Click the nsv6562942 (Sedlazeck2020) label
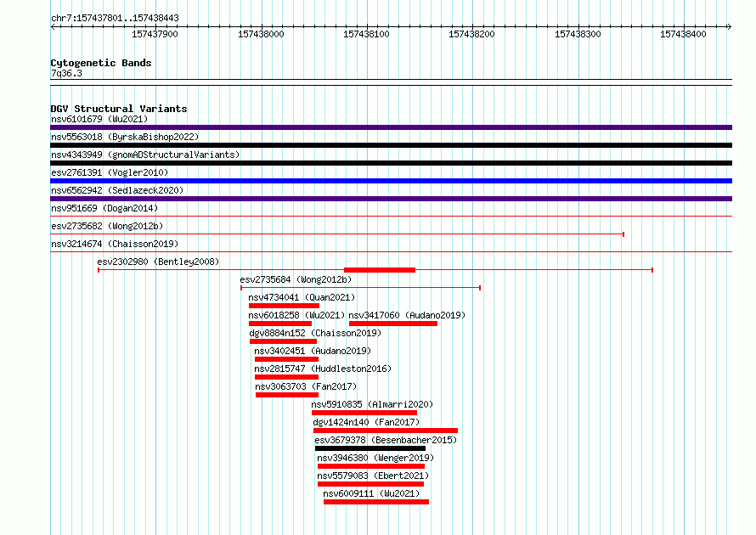 pyautogui.click(x=117, y=190)
